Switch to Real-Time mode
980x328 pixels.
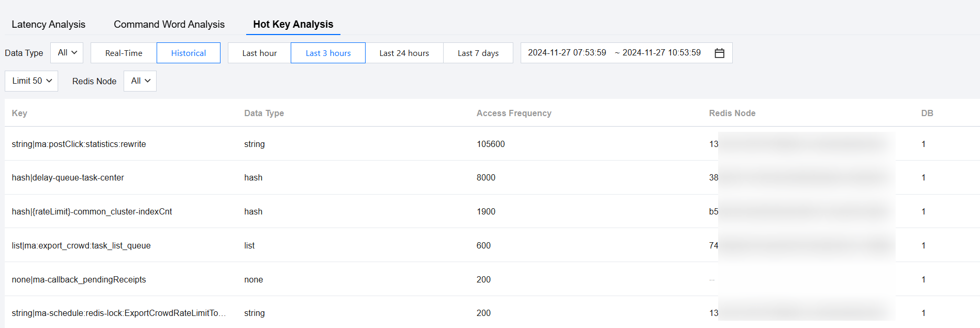(x=124, y=53)
